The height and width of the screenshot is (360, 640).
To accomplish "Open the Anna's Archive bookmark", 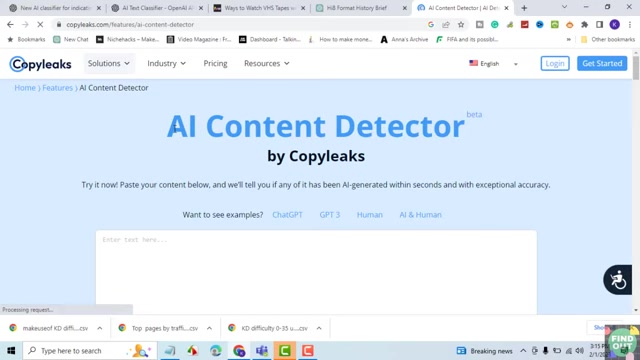I will pyautogui.click(x=404, y=40).
